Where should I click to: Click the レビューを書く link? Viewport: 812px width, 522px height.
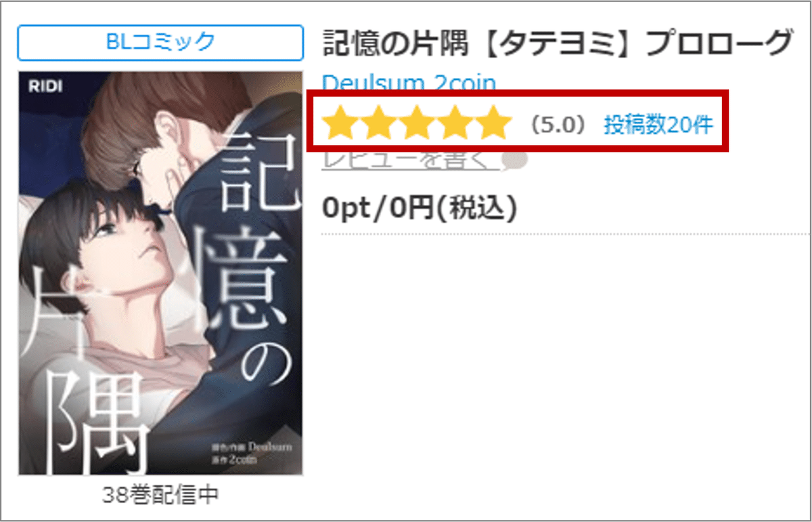pos(411,161)
